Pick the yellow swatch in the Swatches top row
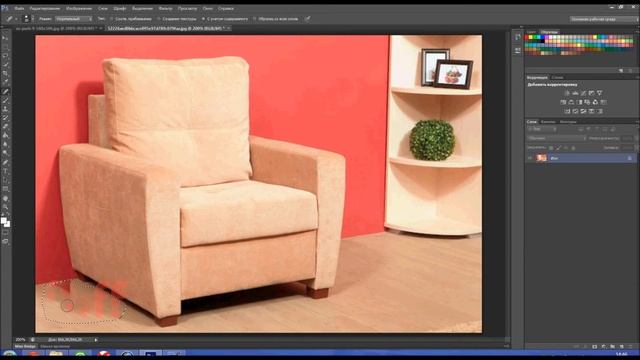Image resolution: width=640 pixels, height=360 pixels. [x=531, y=37]
